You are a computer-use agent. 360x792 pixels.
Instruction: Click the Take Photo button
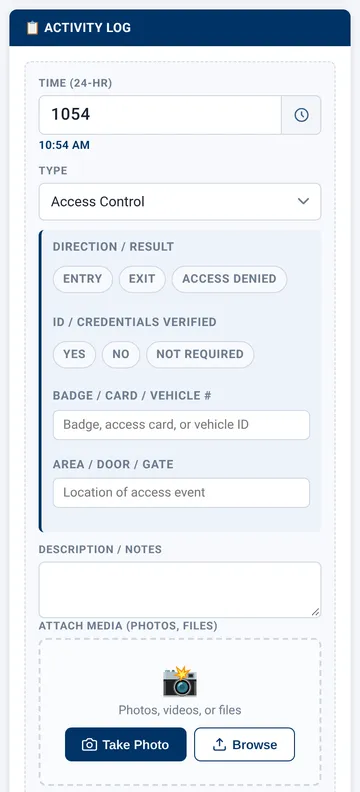point(126,745)
